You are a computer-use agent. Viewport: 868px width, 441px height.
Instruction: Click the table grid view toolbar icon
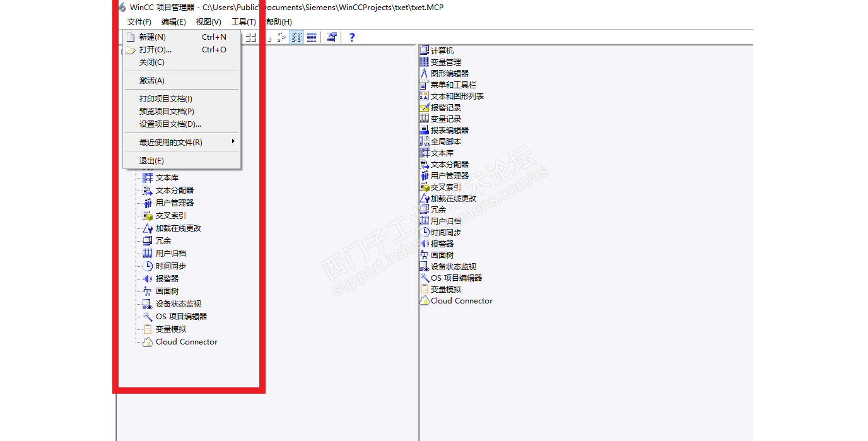pyautogui.click(x=312, y=37)
